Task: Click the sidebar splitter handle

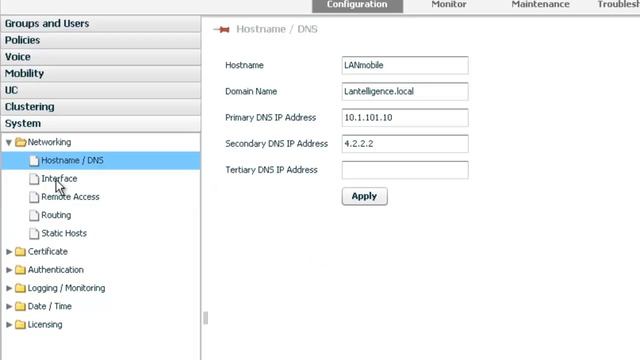Action: 205,318
